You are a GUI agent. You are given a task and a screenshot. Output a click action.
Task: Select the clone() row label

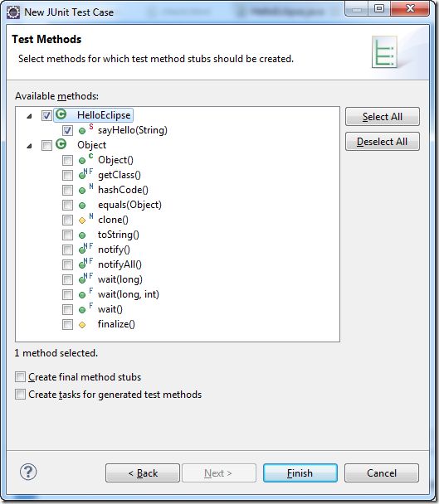(113, 220)
